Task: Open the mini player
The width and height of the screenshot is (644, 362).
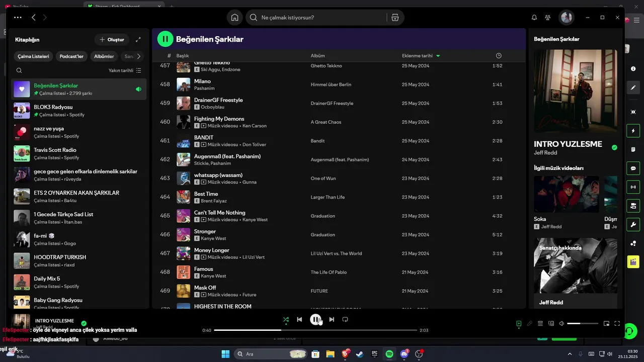Action: tap(606, 324)
